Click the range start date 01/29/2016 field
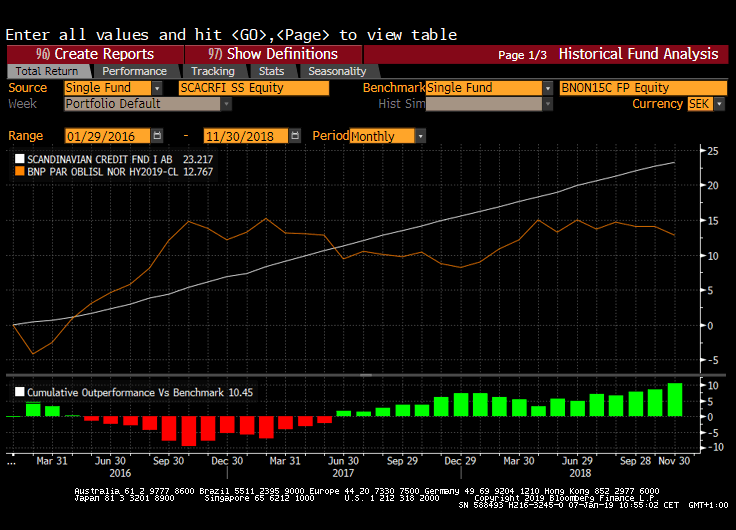The height and width of the screenshot is (530, 736). [x=107, y=136]
